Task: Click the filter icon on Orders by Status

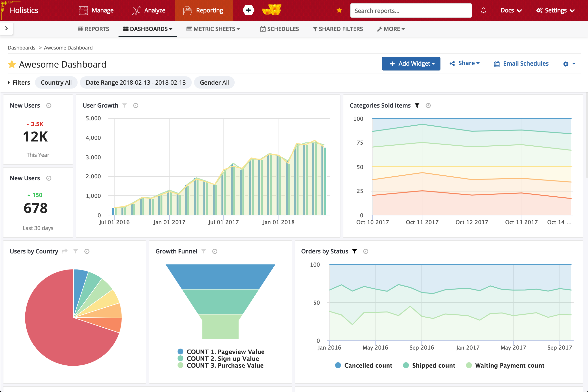Action: tap(354, 251)
